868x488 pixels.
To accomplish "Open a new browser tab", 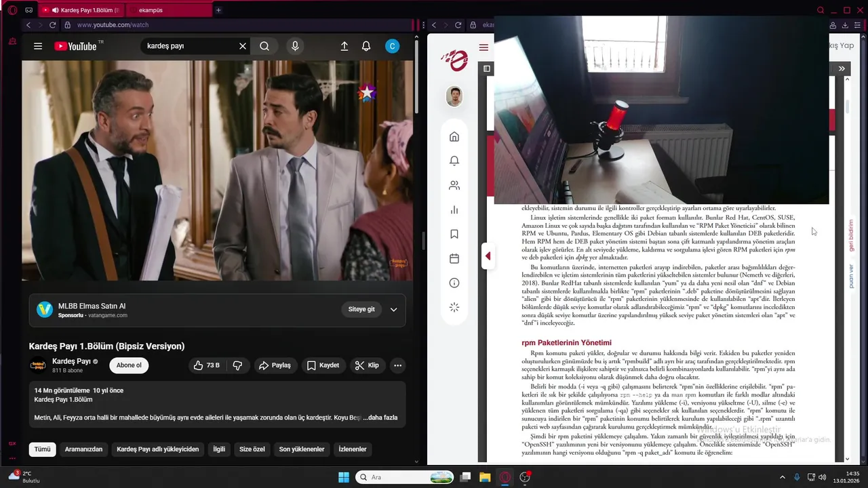I will coord(218,10).
